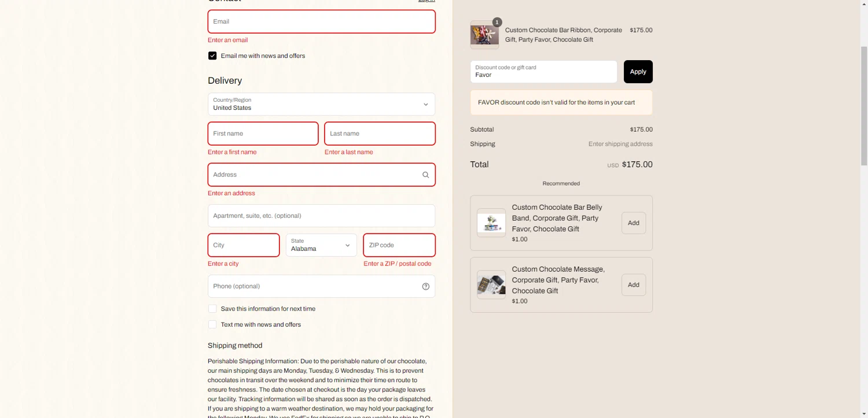The width and height of the screenshot is (868, 418).
Task: Edit the discount code field containing Favor
Action: (543, 72)
